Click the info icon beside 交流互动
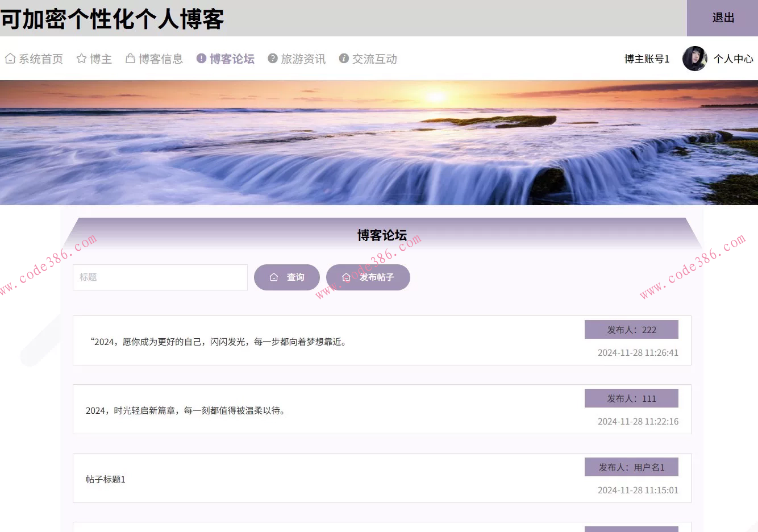 click(x=343, y=59)
